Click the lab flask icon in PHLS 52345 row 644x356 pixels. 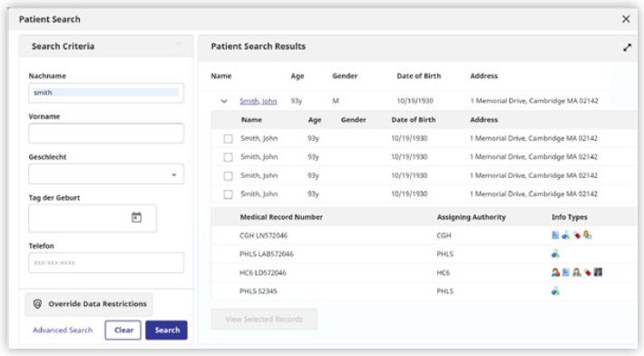(x=555, y=291)
